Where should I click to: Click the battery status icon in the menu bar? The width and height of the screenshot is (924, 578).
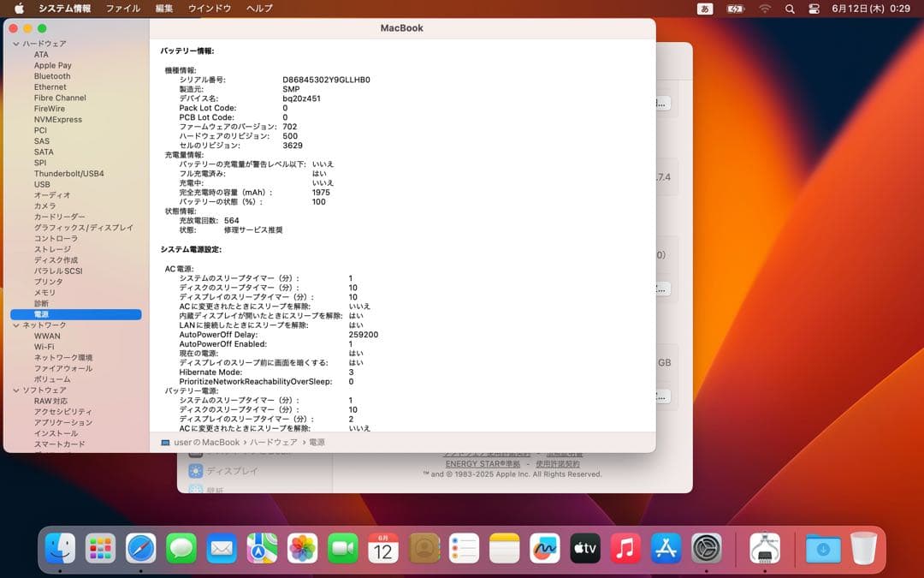pos(734,9)
